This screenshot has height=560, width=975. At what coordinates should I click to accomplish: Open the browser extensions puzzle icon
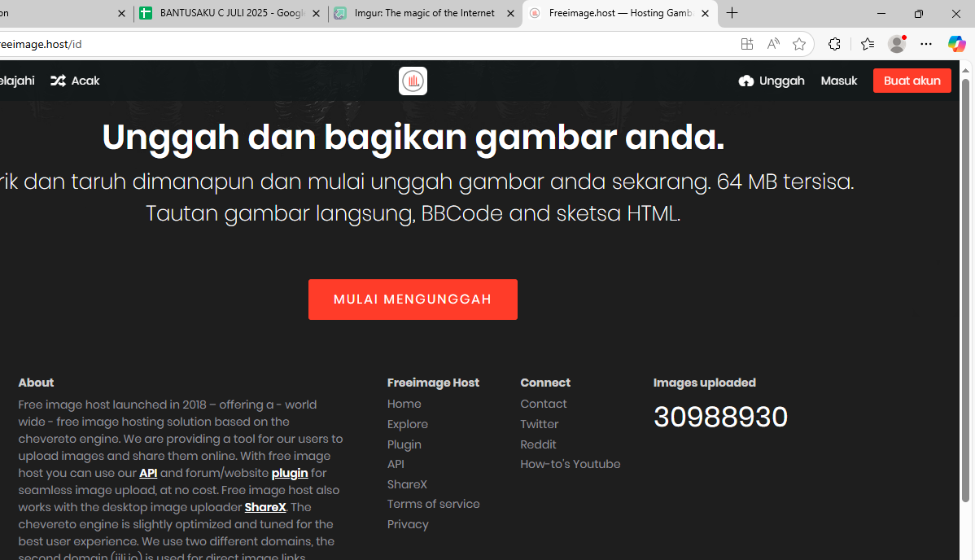tap(834, 44)
